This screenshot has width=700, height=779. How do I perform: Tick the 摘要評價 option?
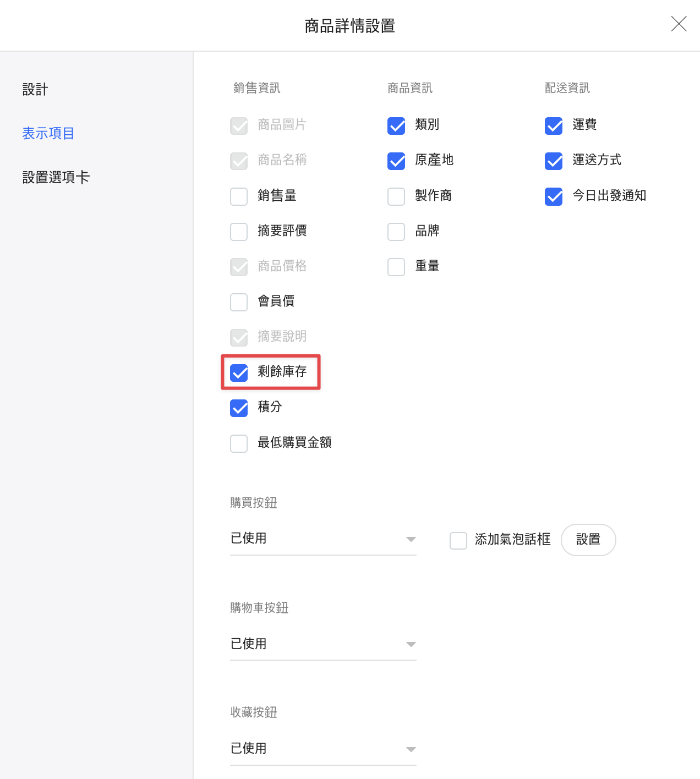pos(239,232)
